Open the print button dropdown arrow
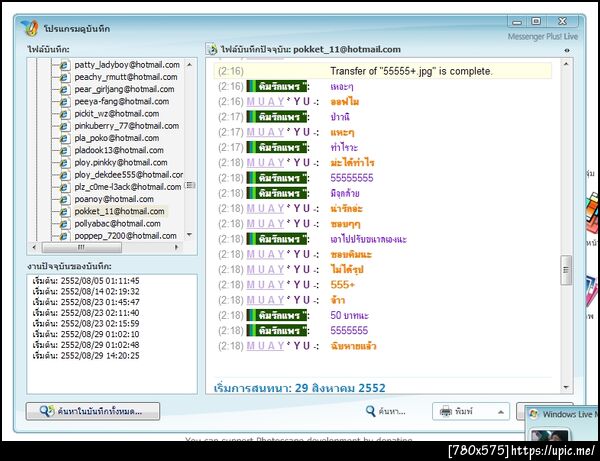The image size is (600, 461). (x=501, y=412)
